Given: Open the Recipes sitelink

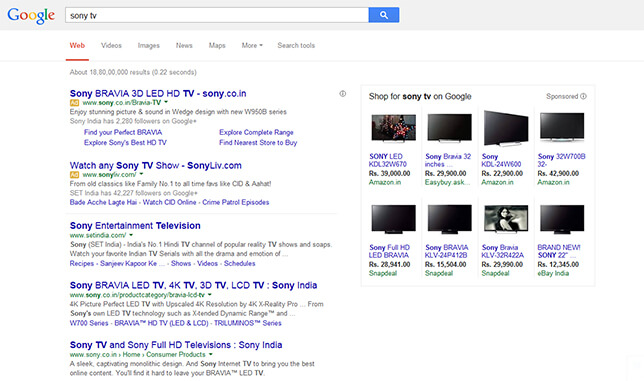Looking at the screenshot, I should [x=82, y=264].
